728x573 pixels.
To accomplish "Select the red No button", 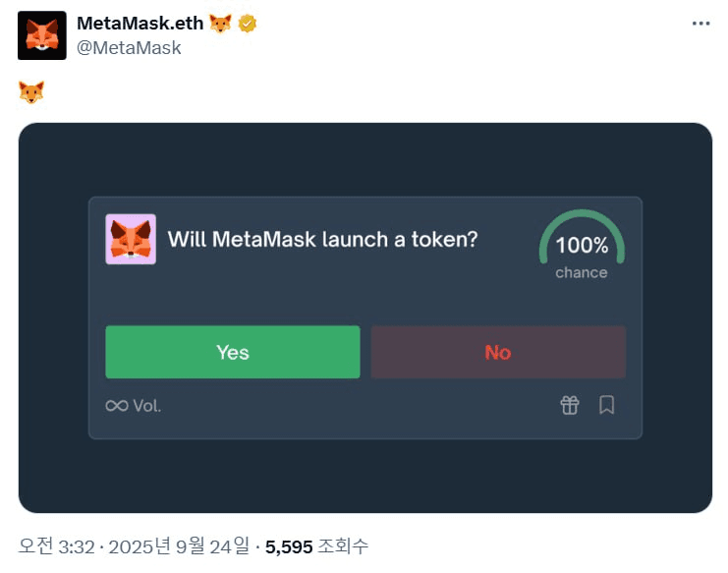I will [x=498, y=352].
